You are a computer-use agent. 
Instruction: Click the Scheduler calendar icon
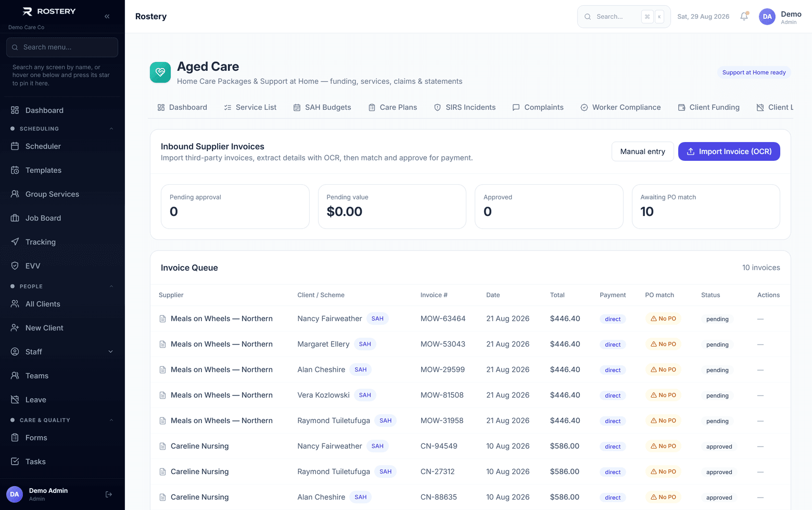pos(15,146)
